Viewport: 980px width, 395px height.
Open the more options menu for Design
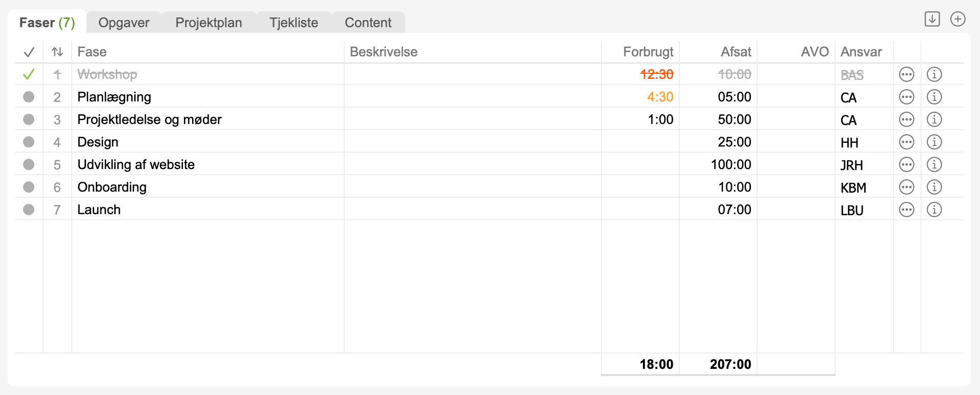tap(906, 142)
